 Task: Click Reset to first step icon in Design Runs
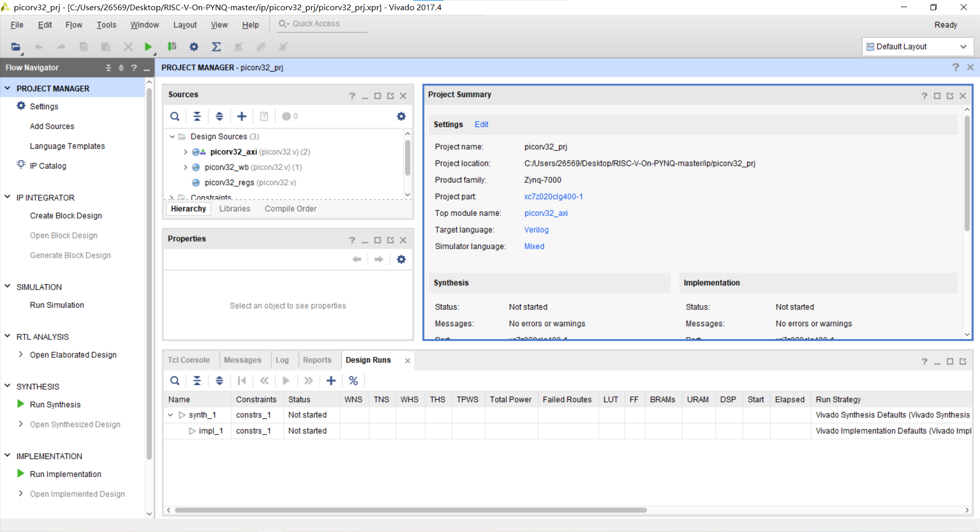[x=242, y=381]
